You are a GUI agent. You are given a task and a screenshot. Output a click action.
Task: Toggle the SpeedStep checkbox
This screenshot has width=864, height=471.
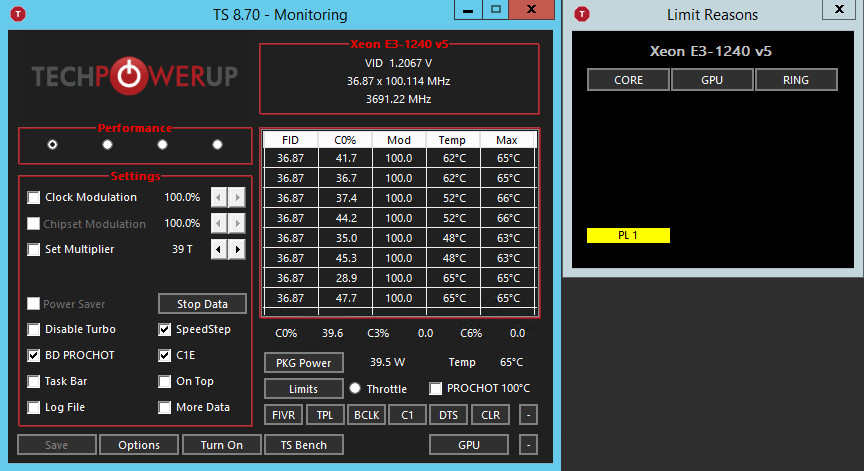165,329
